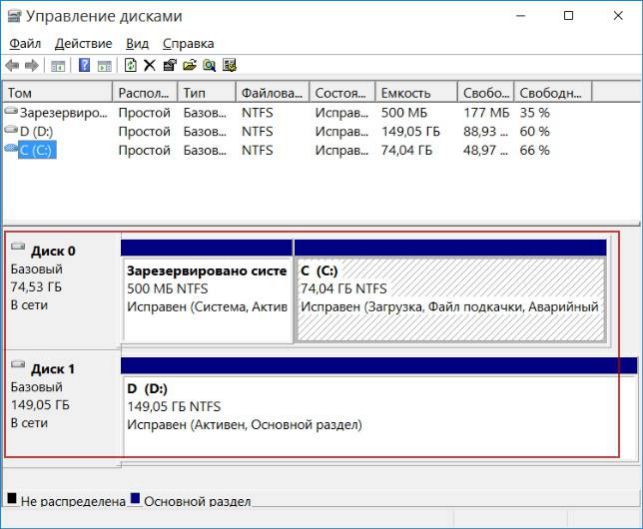
Task: Sort by the Тип column header
Action: coord(207,93)
